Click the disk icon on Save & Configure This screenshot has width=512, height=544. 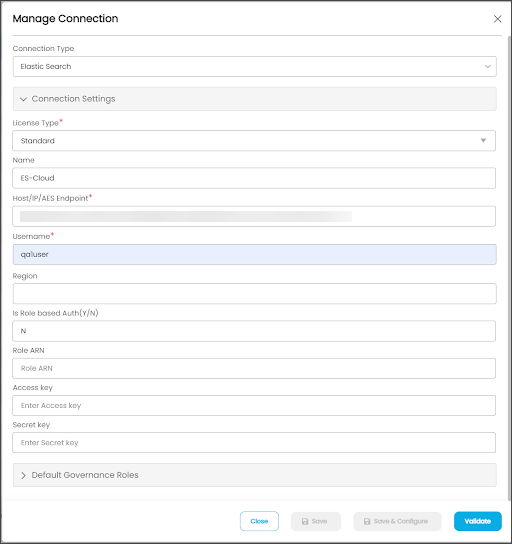coord(367,521)
